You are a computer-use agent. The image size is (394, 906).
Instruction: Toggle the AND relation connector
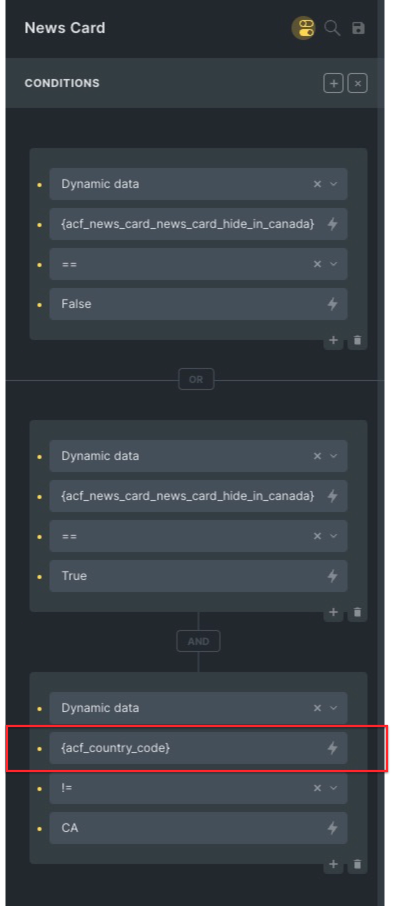(198, 641)
